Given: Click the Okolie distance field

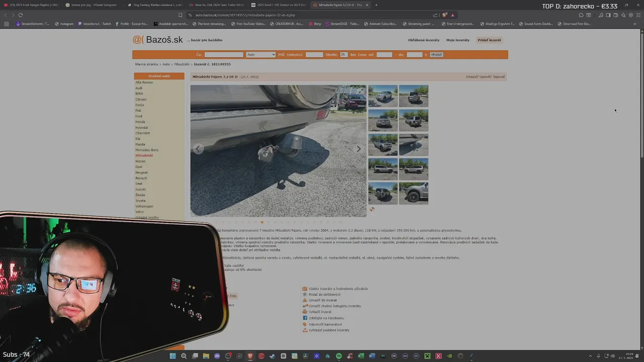Looking at the screenshot, I should tap(344, 54).
